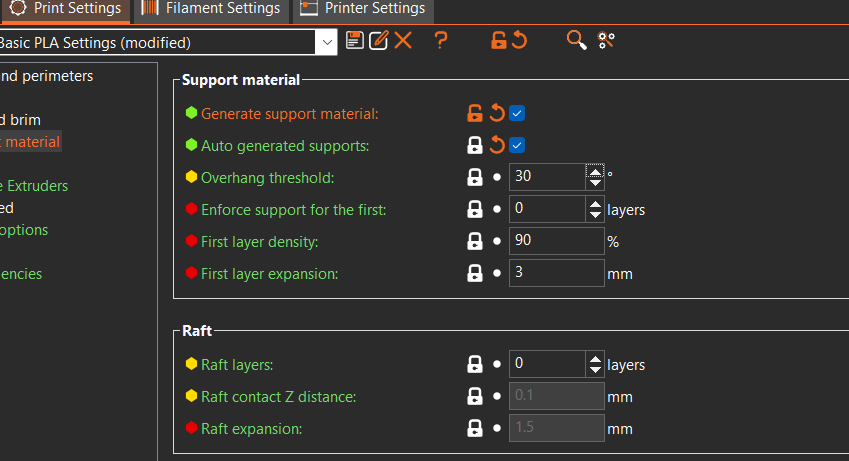Click lock icon next to Raft layers
Viewport: 849px width, 461px height.
pos(475,364)
